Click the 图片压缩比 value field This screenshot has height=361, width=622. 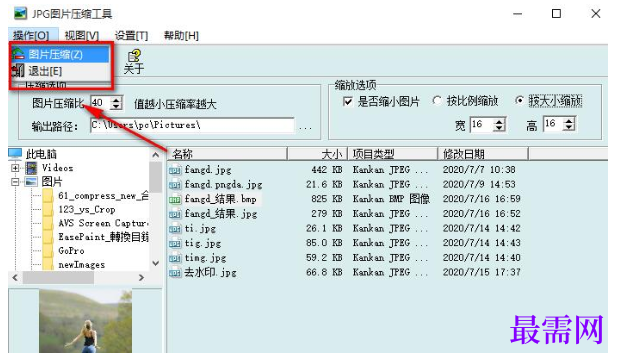(100, 103)
